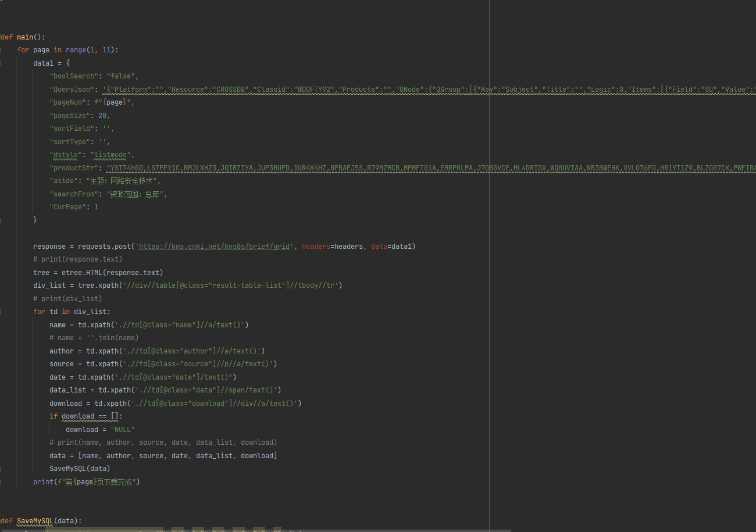
Task: Click the 'def SaveMySQL(data):' definition
Action: pyautogui.click(x=41, y=521)
